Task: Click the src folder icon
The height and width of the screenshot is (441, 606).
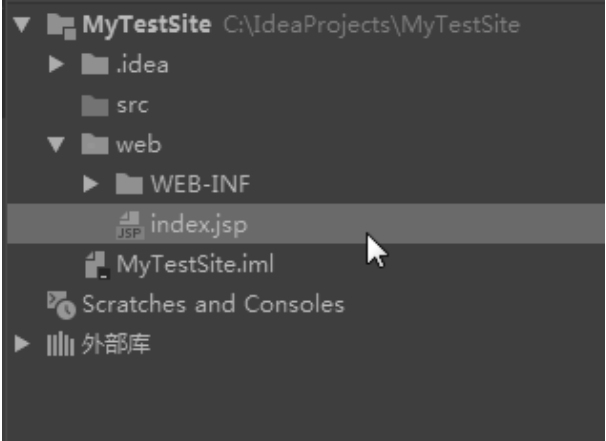Action: click(94, 106)
